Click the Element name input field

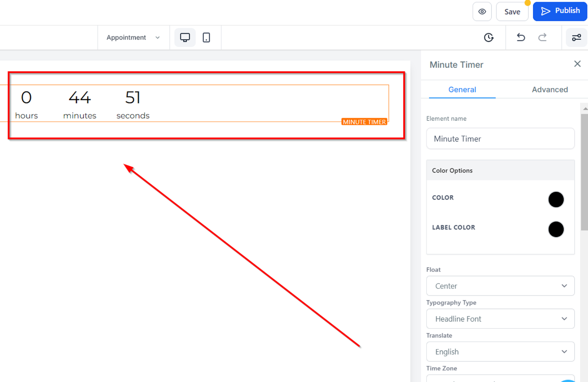click(501, 139)
